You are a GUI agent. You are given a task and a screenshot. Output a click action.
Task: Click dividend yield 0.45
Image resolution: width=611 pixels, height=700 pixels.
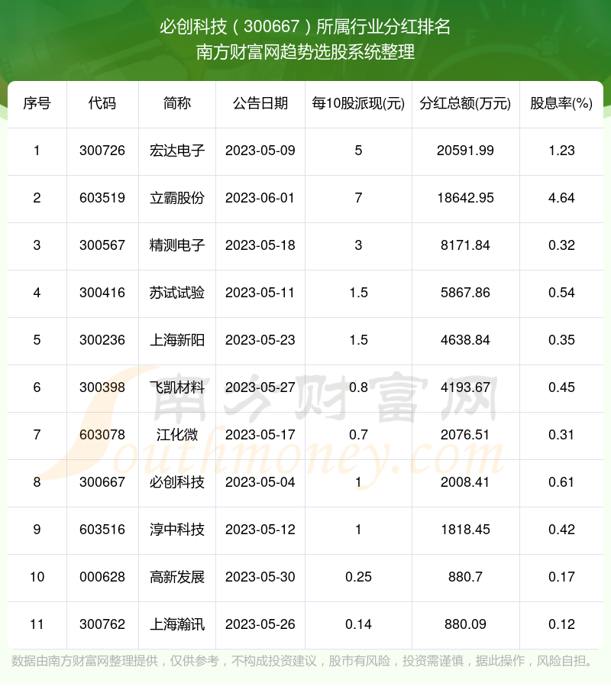click(x=561, y=387)
